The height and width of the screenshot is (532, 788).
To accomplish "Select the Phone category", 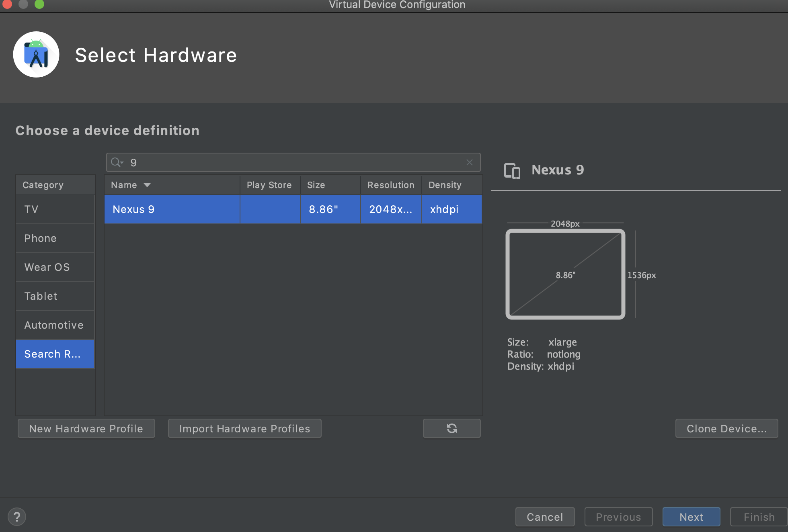I will coord(55,238).
